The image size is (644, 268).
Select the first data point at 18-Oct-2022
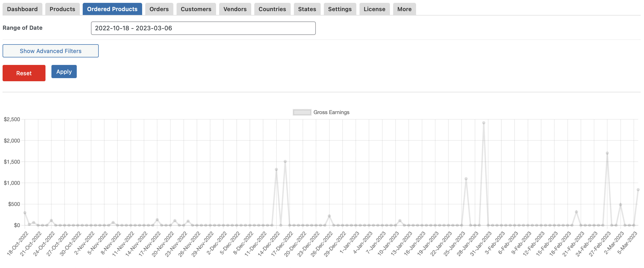pos(25,213)
